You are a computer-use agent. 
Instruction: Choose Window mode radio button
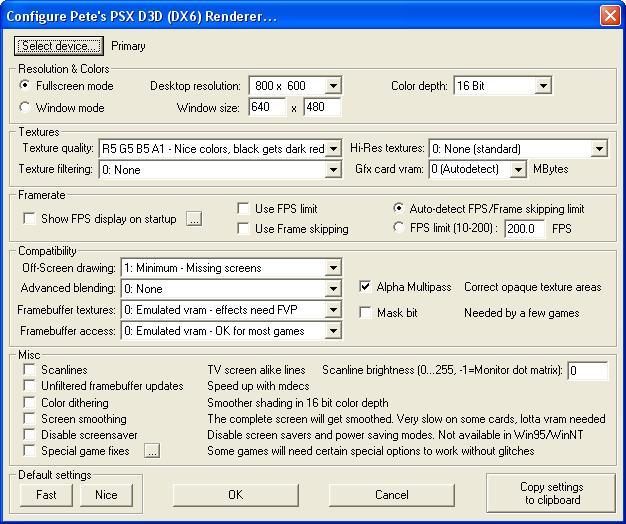[25, 107]
